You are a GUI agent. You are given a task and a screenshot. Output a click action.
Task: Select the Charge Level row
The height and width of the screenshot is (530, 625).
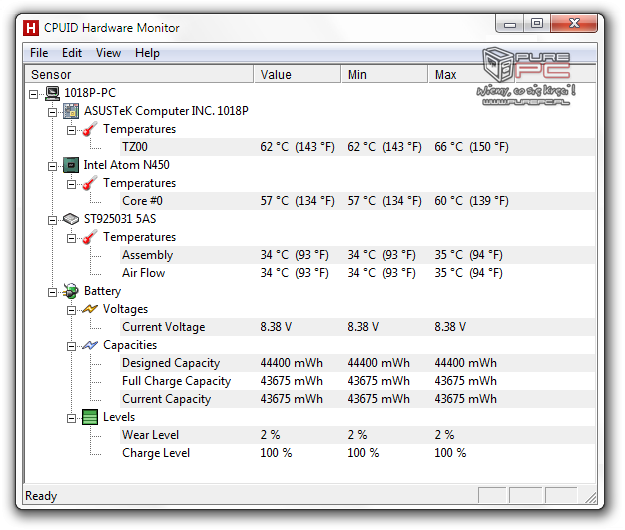tap(358, 453)
